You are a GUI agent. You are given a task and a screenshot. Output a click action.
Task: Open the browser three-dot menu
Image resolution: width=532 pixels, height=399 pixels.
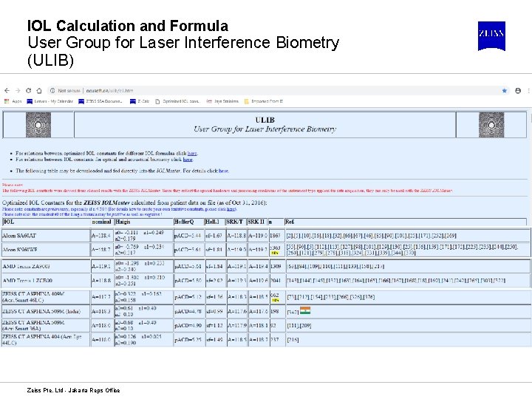coord(528,91)
